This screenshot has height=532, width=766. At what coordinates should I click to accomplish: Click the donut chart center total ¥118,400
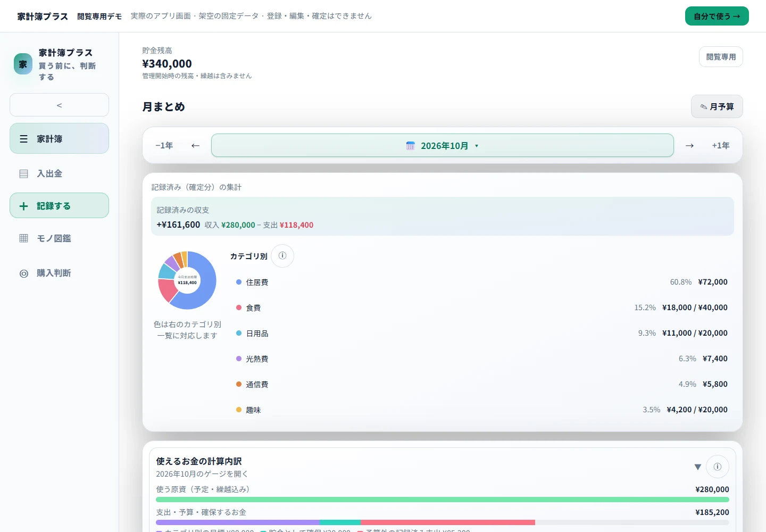[187, 282]
